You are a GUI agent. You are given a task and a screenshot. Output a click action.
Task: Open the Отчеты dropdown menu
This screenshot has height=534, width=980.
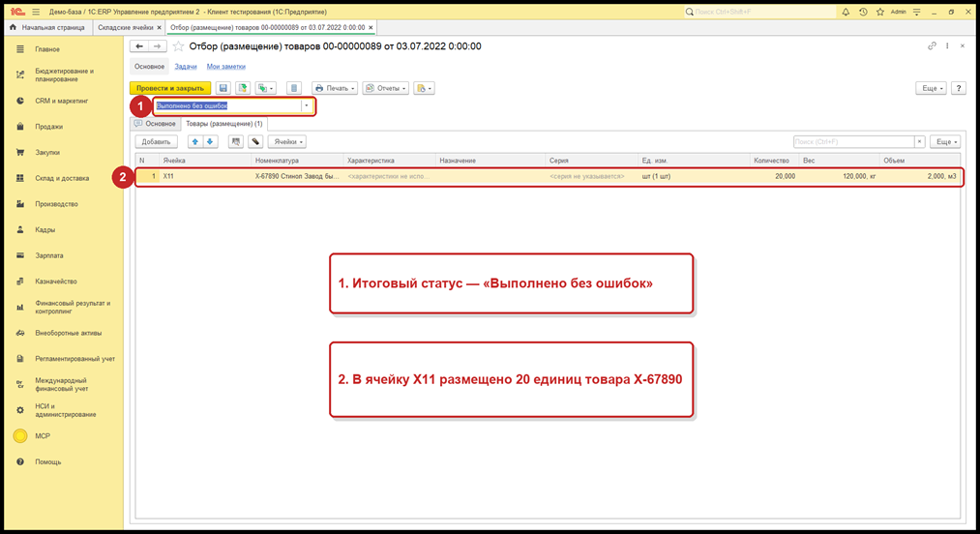point(386,88)
